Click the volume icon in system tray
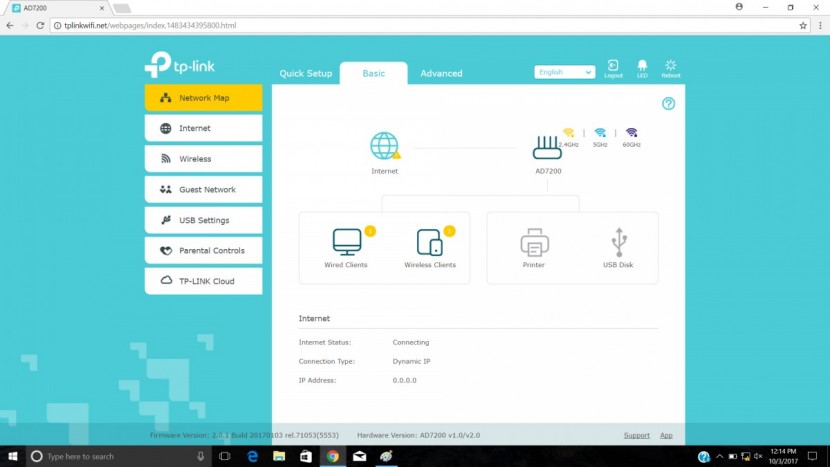The image size is (830, 467). click(758, 456)
